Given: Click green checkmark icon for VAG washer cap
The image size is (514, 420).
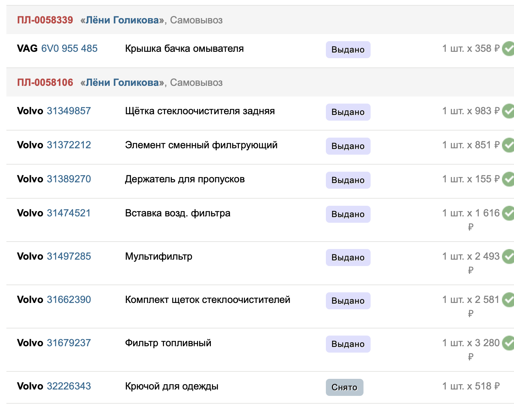Looking at the screenshot, I should click(x=508, y=49).
